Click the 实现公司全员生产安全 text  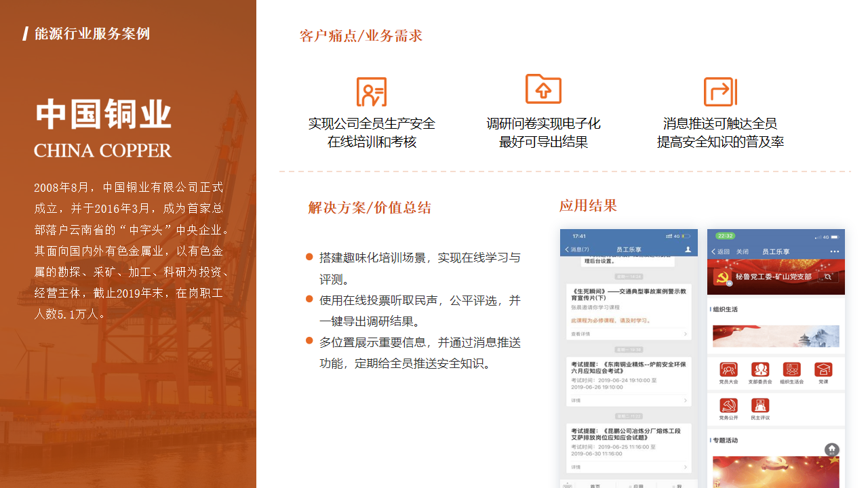point(372,124)
